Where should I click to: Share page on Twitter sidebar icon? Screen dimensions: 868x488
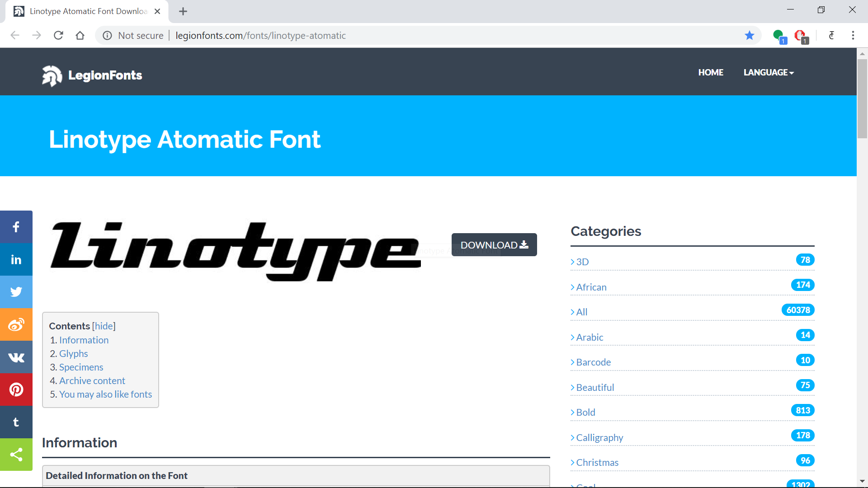pos(16,292)
